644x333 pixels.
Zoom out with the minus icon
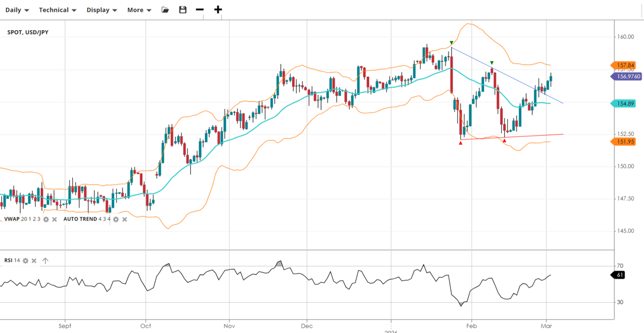200,10
